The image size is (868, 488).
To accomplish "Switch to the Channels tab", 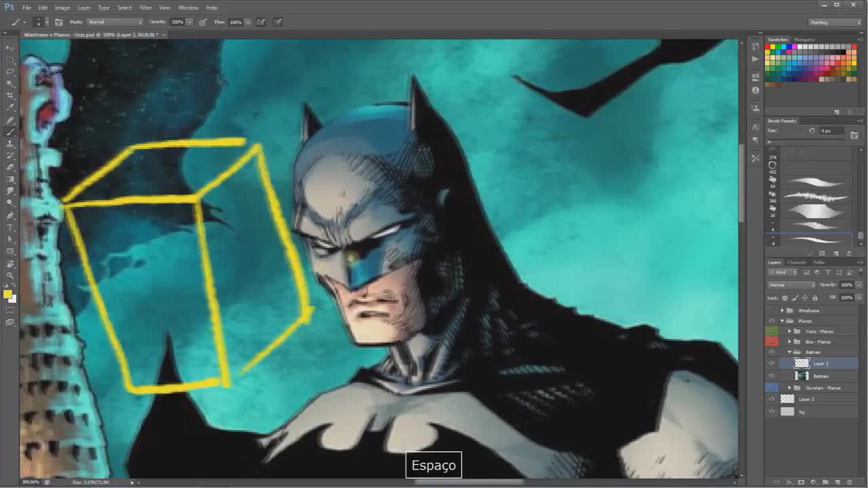I will (797, 262).
